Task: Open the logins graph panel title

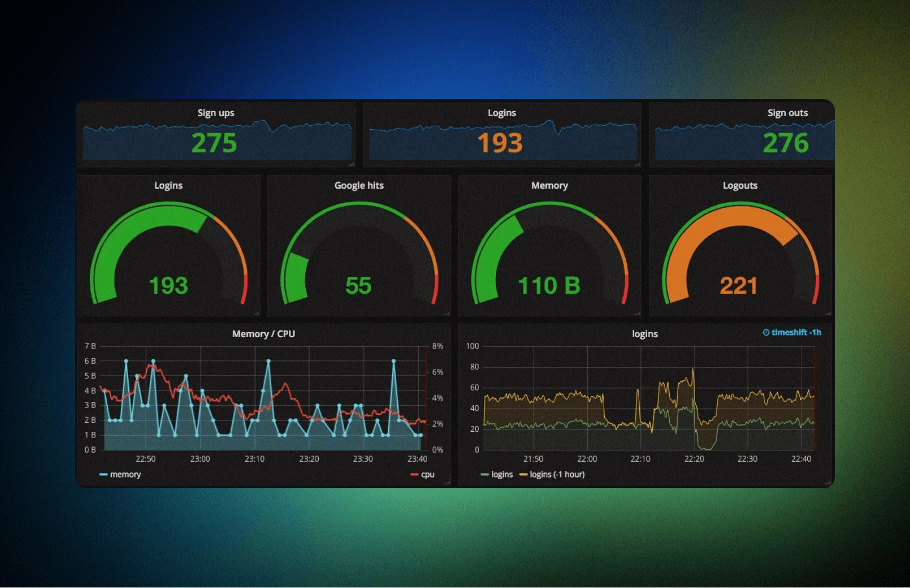Action: (645, 334)
